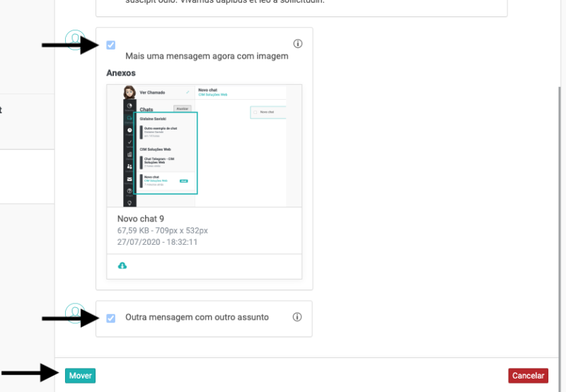Click info icon for 'Mais uma mensagem' message

click(x=297, y=44)
